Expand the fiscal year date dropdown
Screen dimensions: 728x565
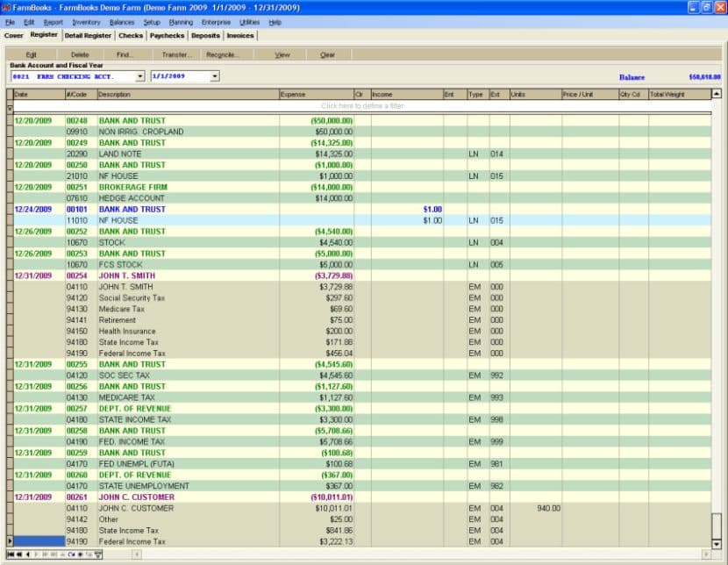pyautogui.click(x=215, y=76)
